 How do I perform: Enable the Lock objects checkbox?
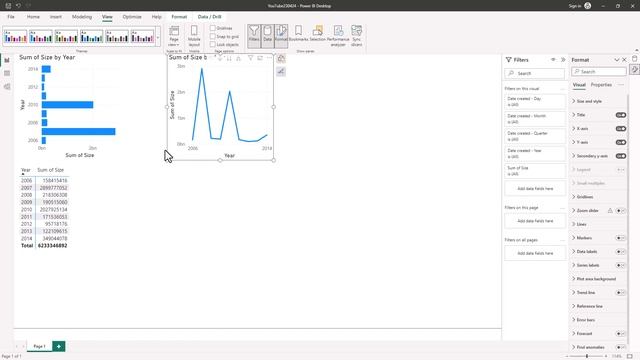pyautogui.click(x=213, y=44)
